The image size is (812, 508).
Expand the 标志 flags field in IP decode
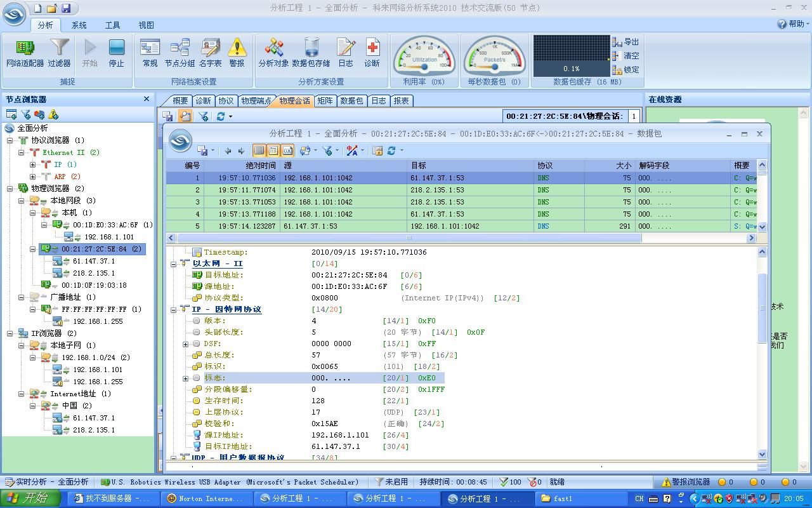click(186, 378)
